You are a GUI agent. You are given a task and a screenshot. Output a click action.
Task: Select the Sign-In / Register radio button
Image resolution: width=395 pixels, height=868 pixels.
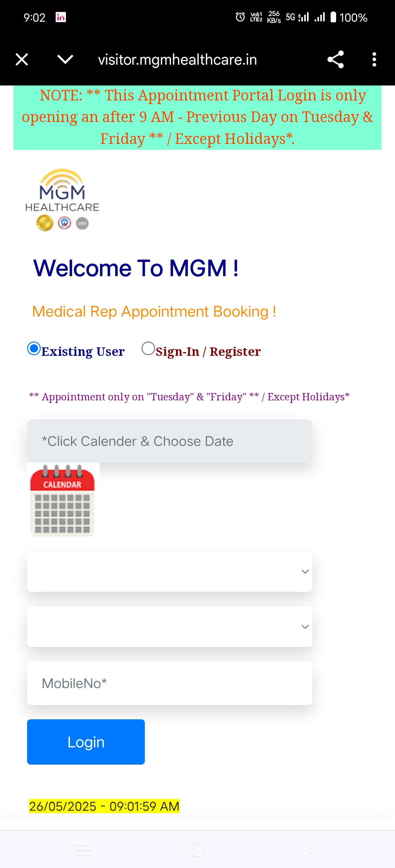[148, 349]
